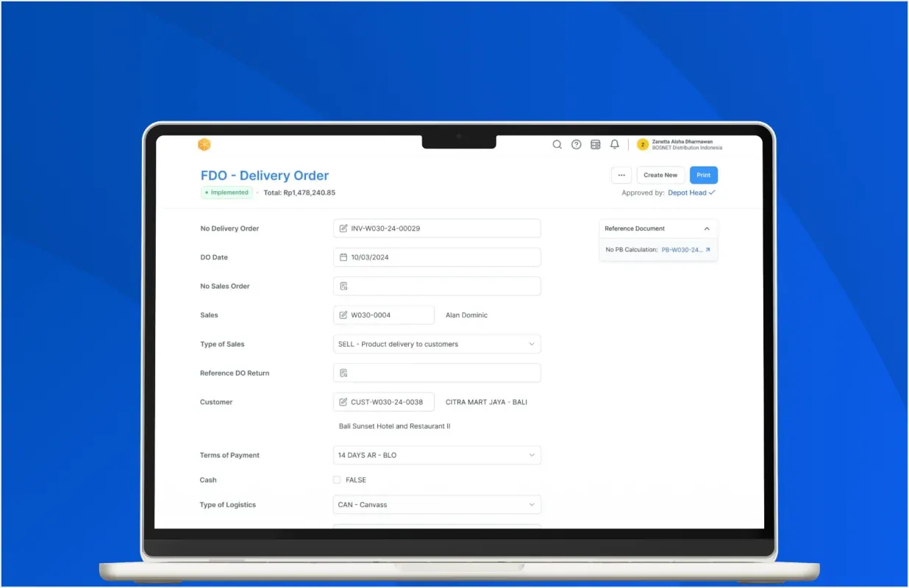Image resolution: width=909 pixels, height=588 pixels.
Task: Click the Sales code W030-0004 field
Action: click(384, 315)
